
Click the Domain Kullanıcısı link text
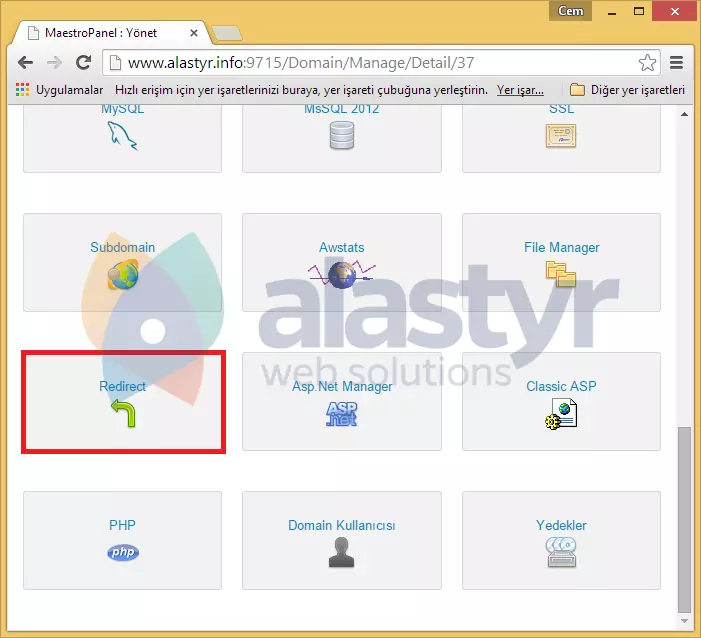point(342,525)
